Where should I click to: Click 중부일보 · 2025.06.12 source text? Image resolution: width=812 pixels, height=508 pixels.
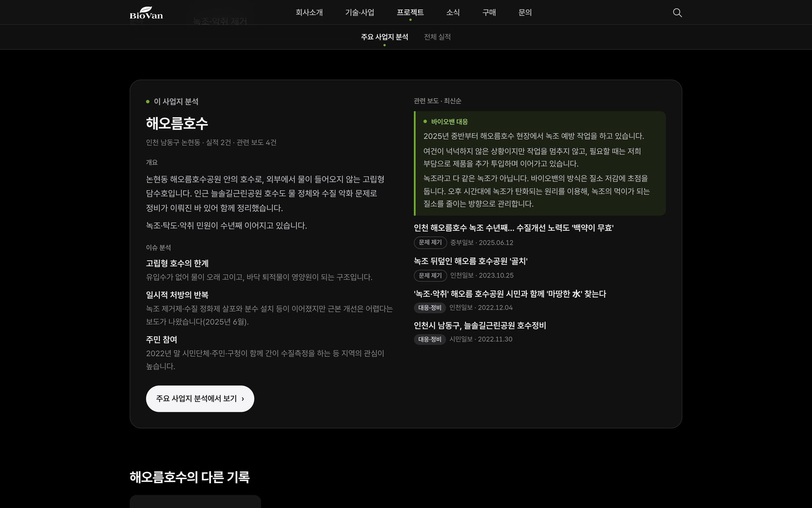(x=482, y=243)
